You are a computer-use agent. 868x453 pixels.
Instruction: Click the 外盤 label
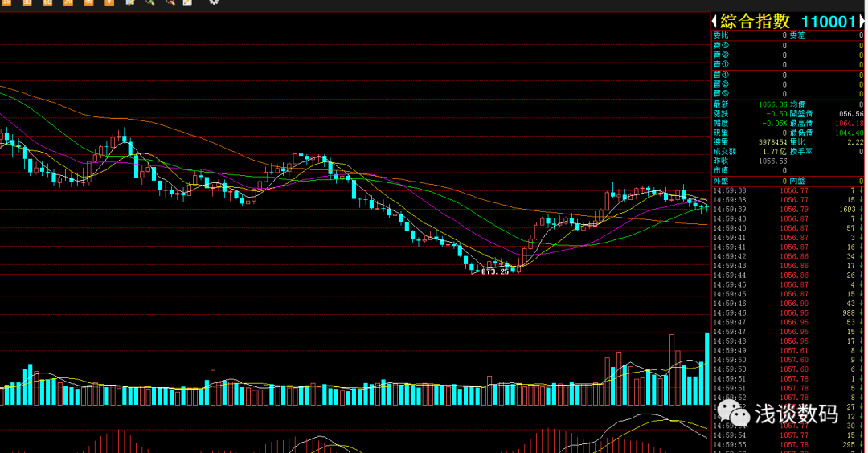click(721, 181)
